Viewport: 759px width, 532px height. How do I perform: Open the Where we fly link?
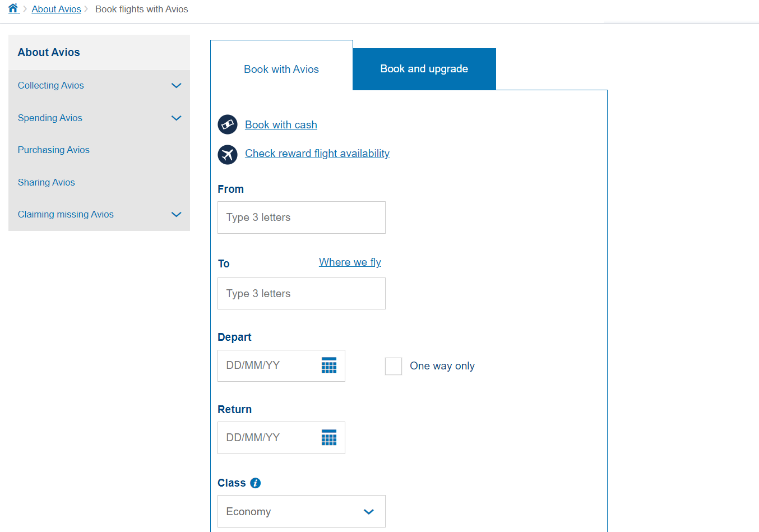click(x=350, y=262)
